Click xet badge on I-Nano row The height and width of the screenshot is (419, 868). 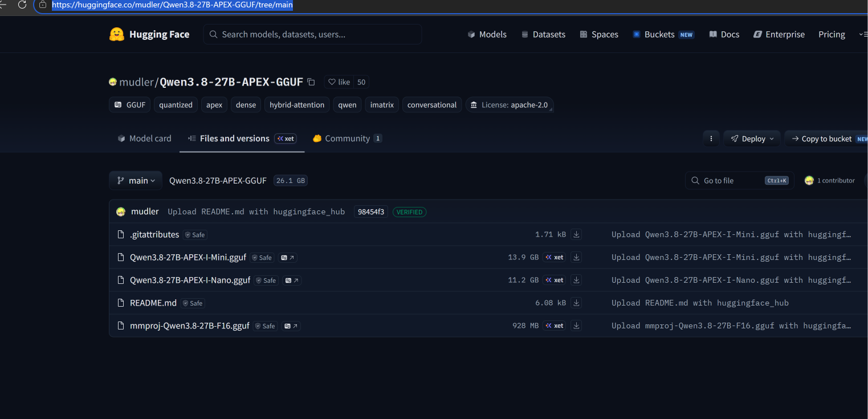[x=555, y=280]
